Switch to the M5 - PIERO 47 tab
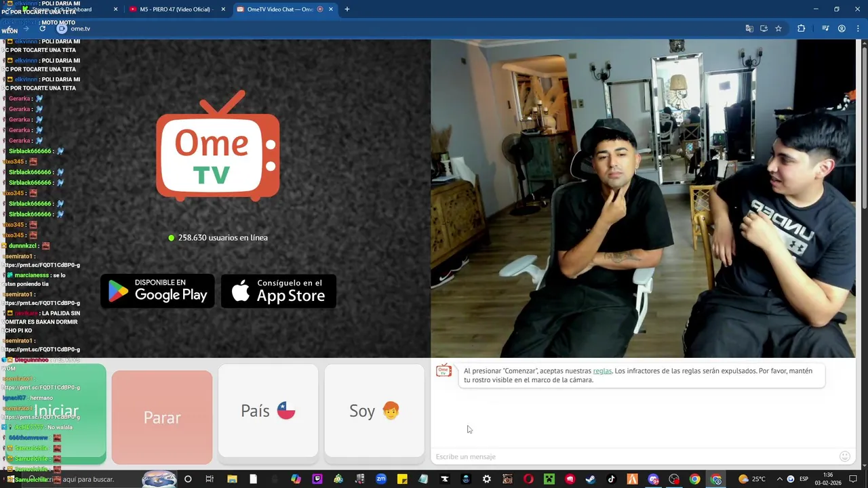This screenshot has height=488, width=868. [x=176, y=9]
